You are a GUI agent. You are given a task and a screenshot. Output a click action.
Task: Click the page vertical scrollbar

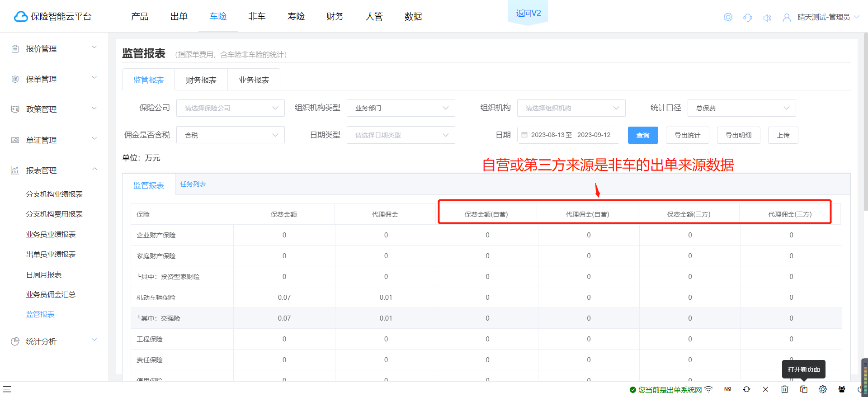pos(865,122)
